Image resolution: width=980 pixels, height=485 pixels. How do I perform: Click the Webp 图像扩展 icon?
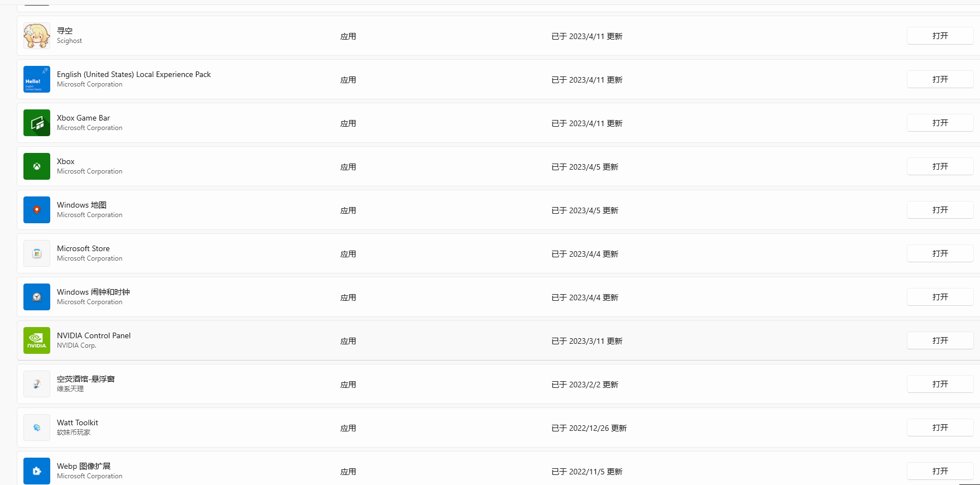pyautogui.click(x=36, y=470)
